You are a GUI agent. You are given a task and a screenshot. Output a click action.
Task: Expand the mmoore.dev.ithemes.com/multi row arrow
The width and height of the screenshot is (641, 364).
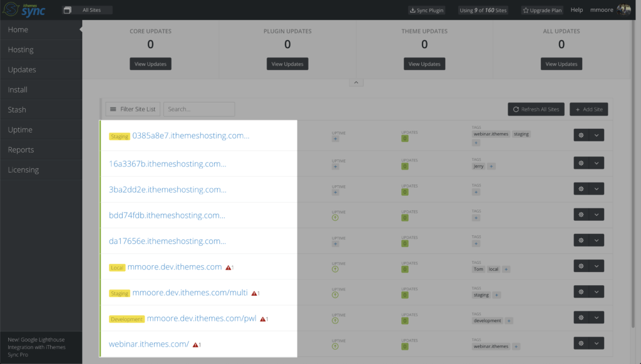[597, 291]
